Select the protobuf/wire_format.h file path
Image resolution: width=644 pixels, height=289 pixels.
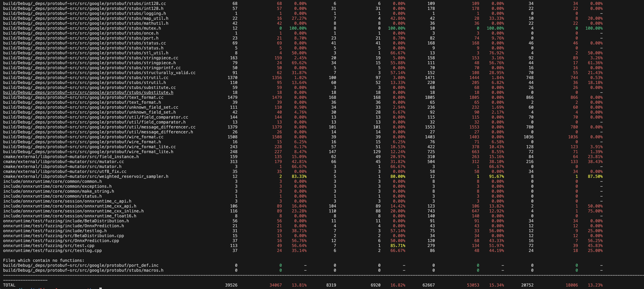[x=82, y=142]
